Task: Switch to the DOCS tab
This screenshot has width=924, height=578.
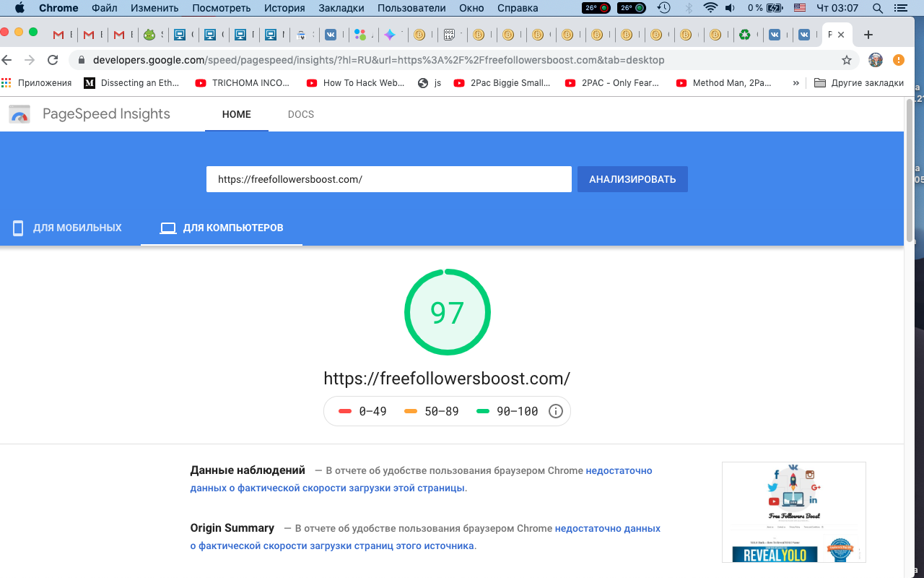Action: coord(301,114)
